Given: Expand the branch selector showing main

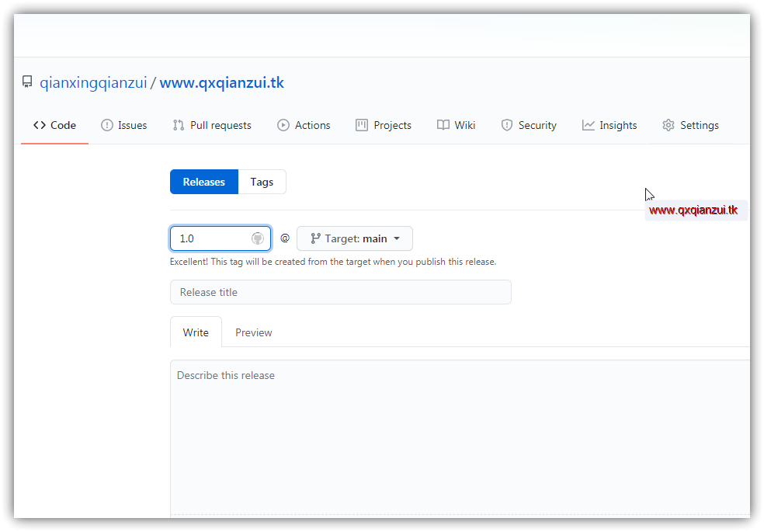Looking at the screenshot, I should tap(355, 238).
